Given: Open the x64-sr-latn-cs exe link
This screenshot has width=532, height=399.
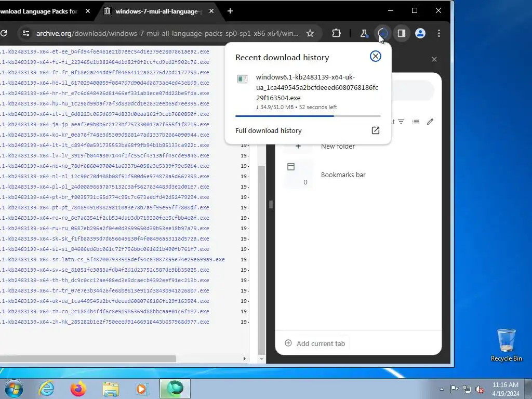Looking at the screenshot, I should 112,260.
